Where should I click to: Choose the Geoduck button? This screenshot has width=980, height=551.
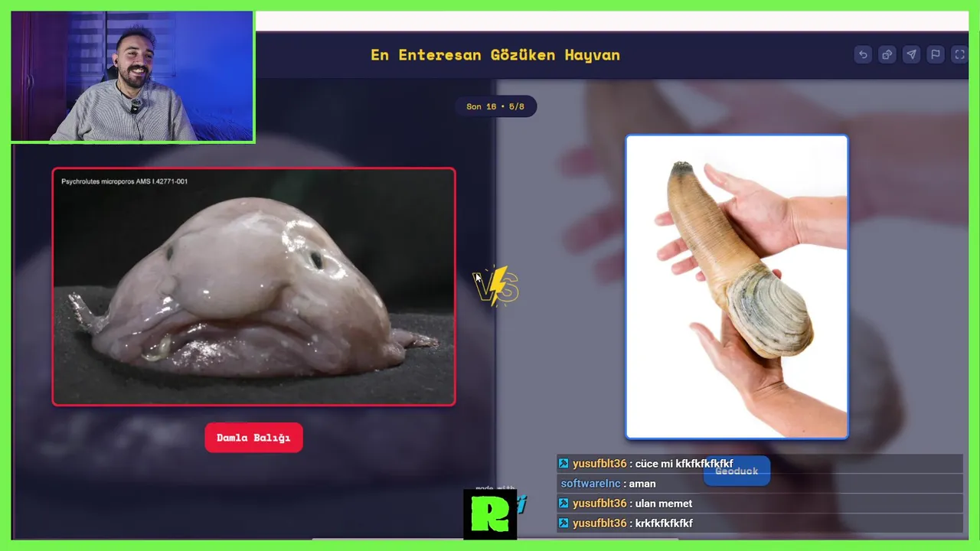(737, 471)
